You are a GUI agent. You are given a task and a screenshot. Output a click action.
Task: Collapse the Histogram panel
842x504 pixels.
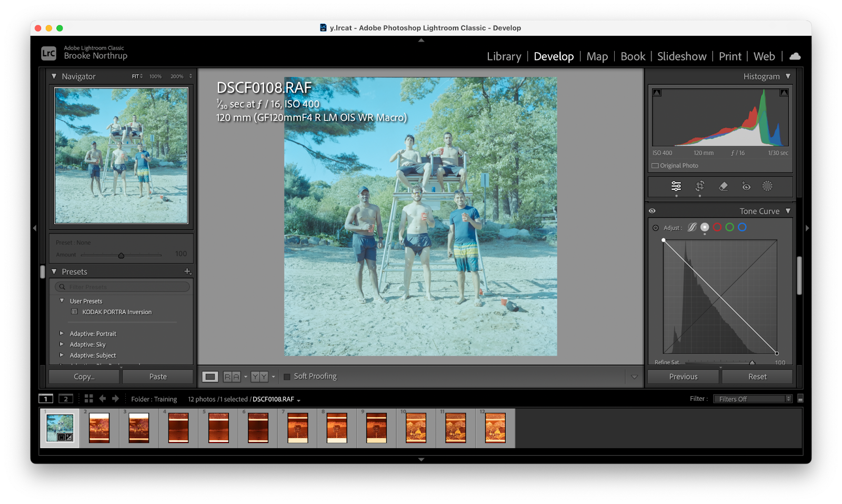[788, 76]
